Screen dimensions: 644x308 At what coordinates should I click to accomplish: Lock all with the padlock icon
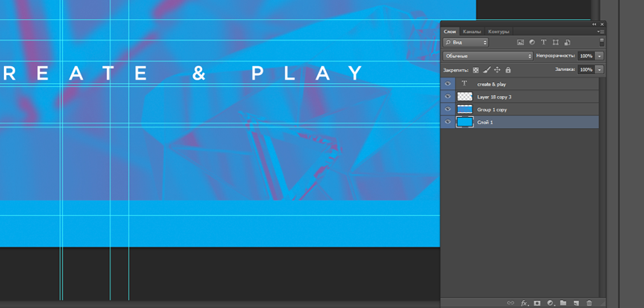pos(508,70)
